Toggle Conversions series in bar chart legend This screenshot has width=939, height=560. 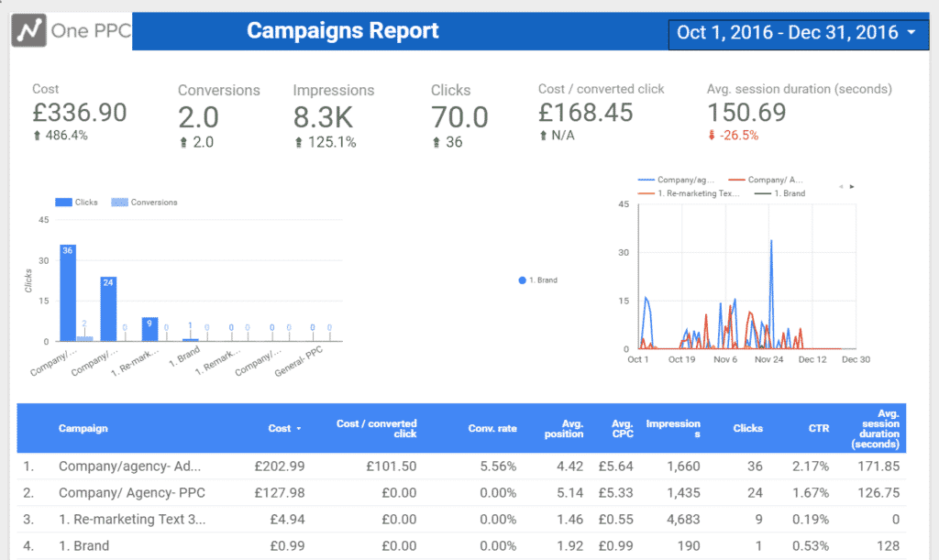click(x=143, y=202)
